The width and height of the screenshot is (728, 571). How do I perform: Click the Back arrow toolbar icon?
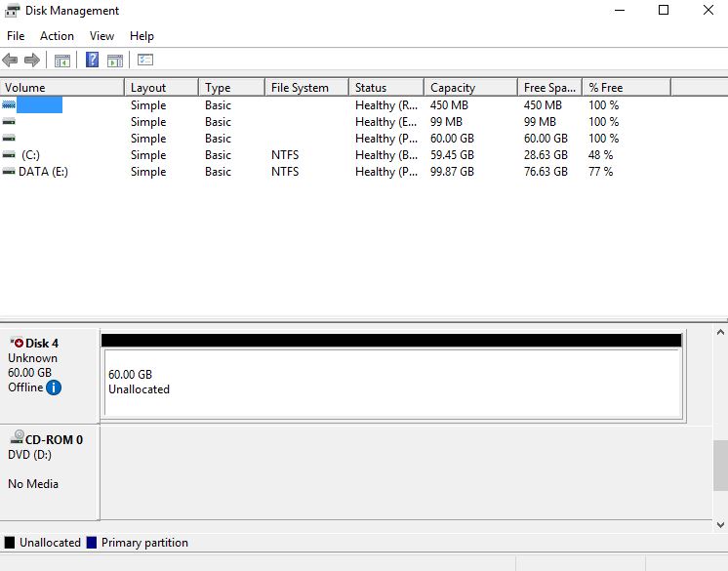10,60
